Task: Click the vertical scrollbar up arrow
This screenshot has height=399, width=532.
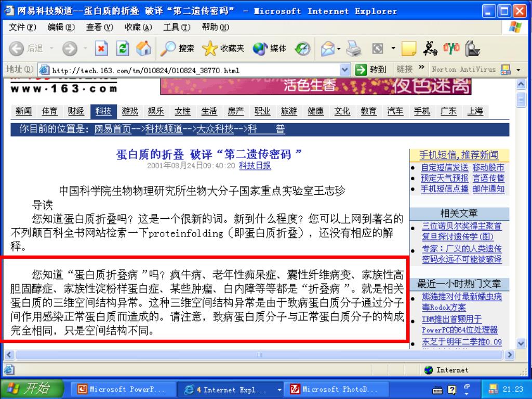Action: click(521, 84)
